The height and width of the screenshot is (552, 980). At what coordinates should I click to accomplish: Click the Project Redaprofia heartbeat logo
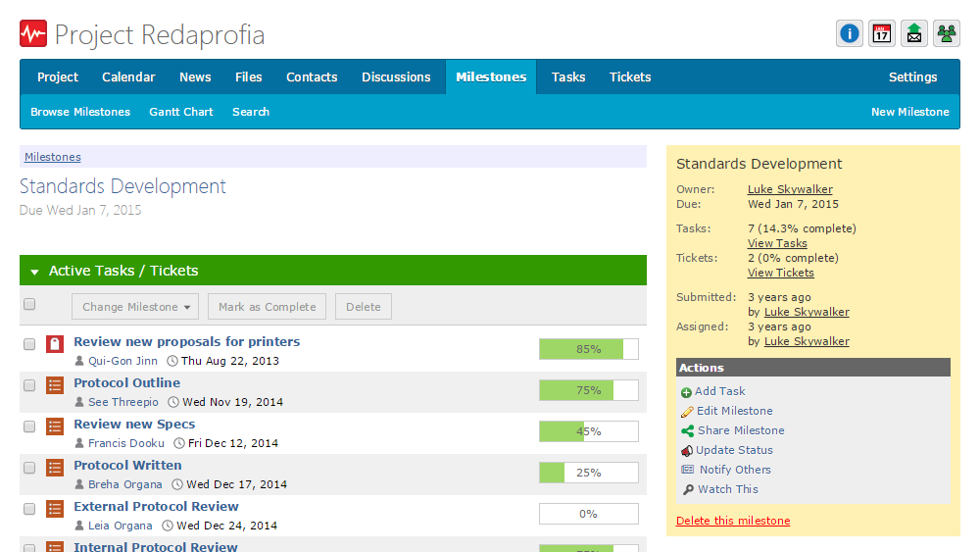[33, 33]
